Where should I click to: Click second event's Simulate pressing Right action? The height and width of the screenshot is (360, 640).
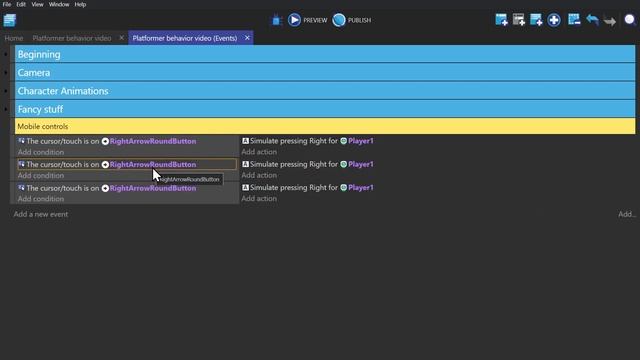308,164
